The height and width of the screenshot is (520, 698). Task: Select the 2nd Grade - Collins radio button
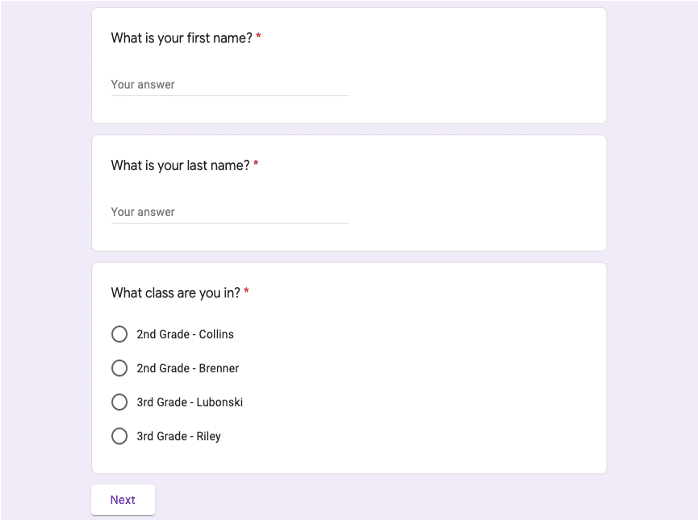coord(119,334)
